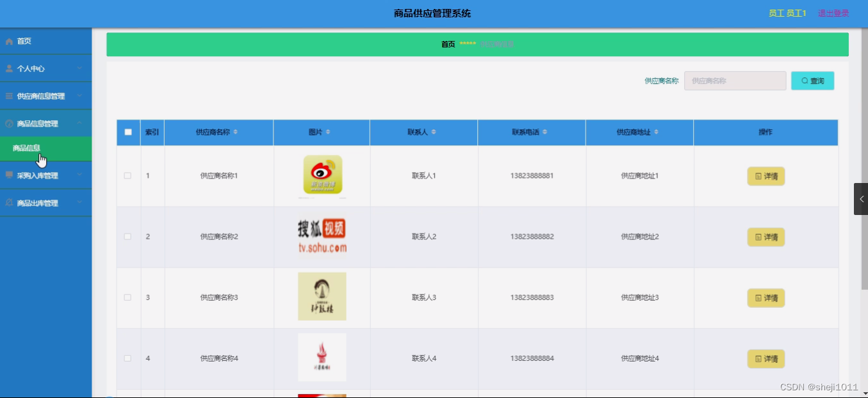Click the monitor icon beside 采购入库管理
Viewport: 868px width, 398px height.
coord(8,175)
